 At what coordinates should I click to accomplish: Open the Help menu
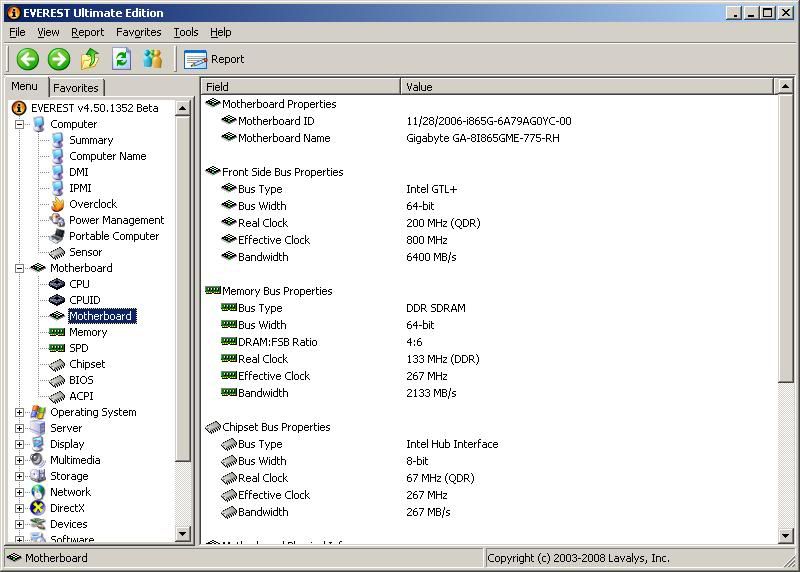point(220,32)
